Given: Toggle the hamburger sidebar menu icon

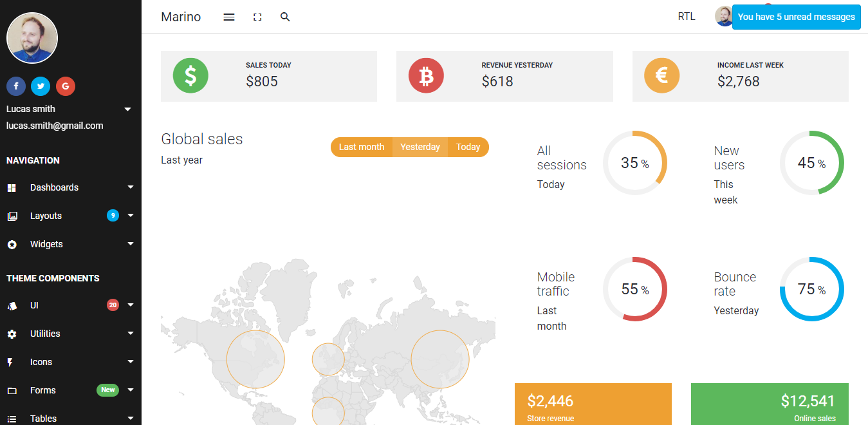Looking at the screenshot, I should pyautogui.click(x=229, y=17).
